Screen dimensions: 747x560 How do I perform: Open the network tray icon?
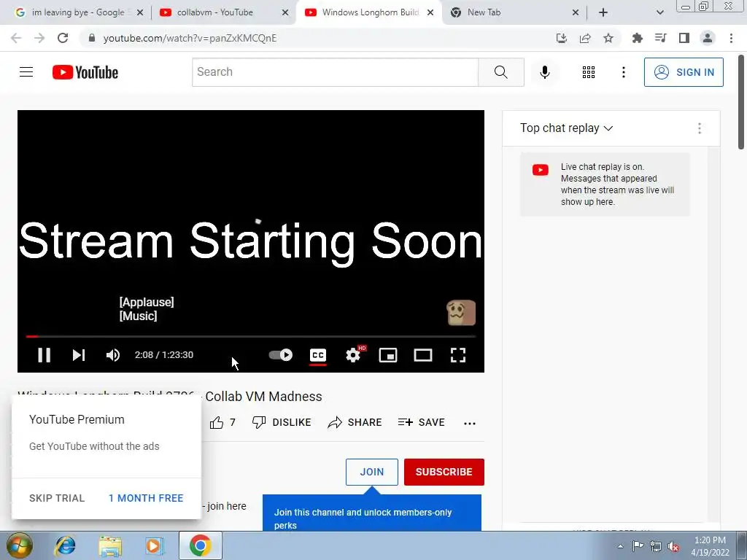656,546
